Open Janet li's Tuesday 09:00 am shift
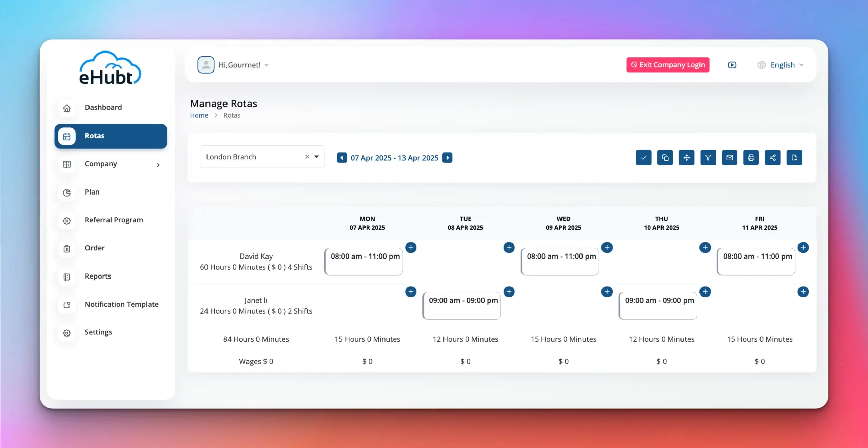The width and height of the screenshot is (868, 448). click(462, 306)
